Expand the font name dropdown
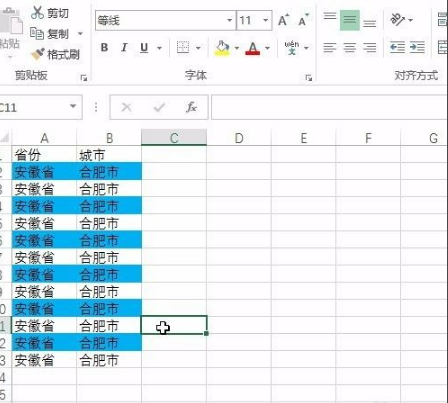Image resolution: width=448 pixels, height=403 pixels. tap(230, 21)
